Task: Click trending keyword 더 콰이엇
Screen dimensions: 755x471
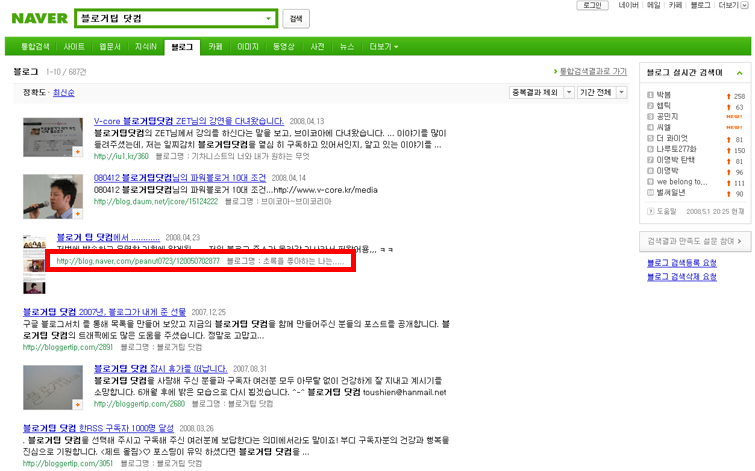Action: click(x=672, y=138)
